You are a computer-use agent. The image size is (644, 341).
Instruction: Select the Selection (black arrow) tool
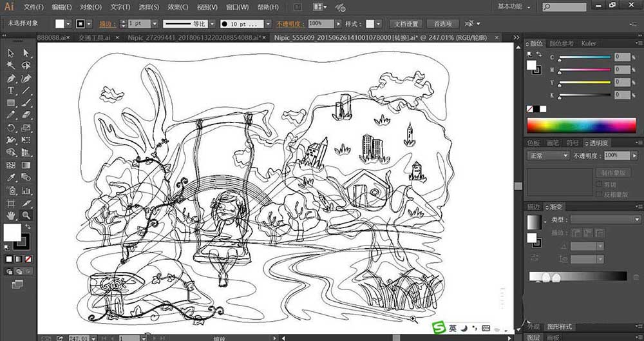pyautogui.click(x=11, y=53)
